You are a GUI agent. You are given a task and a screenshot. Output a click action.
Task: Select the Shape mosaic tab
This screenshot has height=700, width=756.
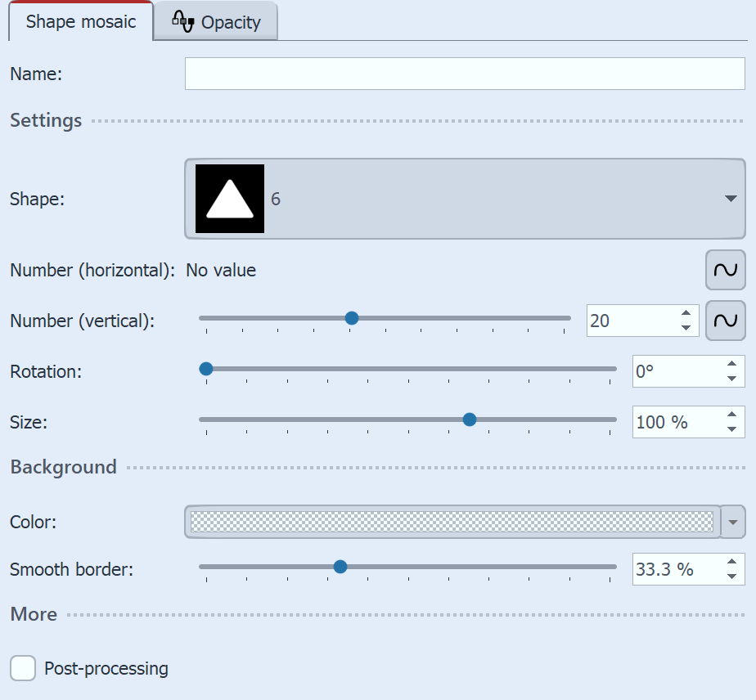click(x=79, y=21)
